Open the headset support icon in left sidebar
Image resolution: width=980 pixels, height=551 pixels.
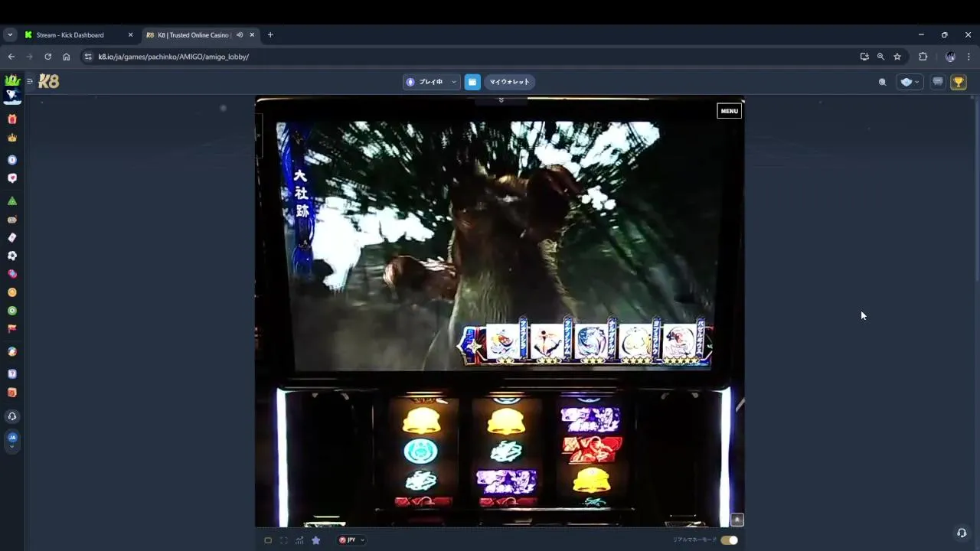click(x=11, y=416)
